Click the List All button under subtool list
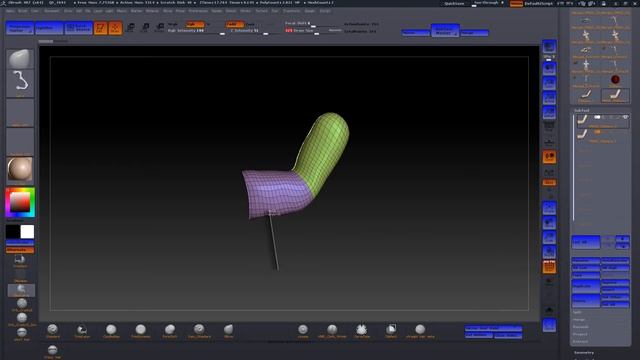 click(x=586, y=242)
